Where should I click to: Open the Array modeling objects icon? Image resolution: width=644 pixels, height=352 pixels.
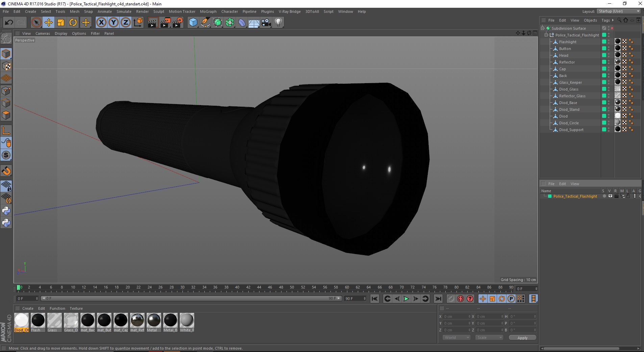point(230,23)
